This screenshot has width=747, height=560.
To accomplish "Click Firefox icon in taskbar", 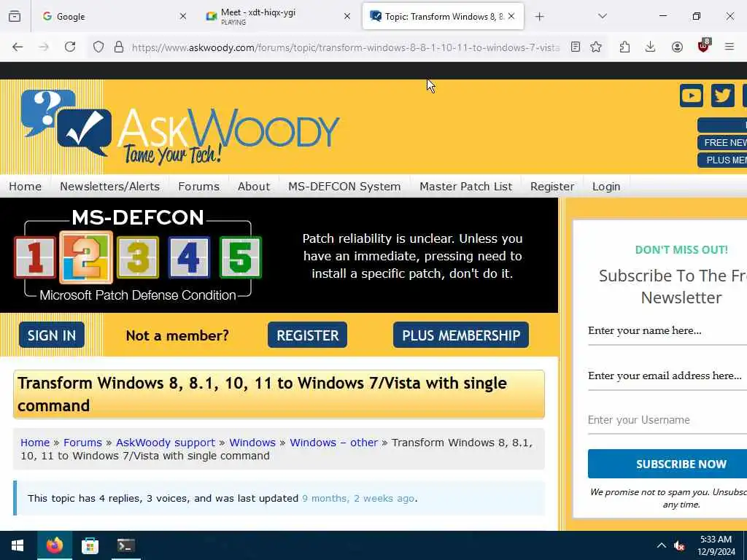I will coord(54,545).
